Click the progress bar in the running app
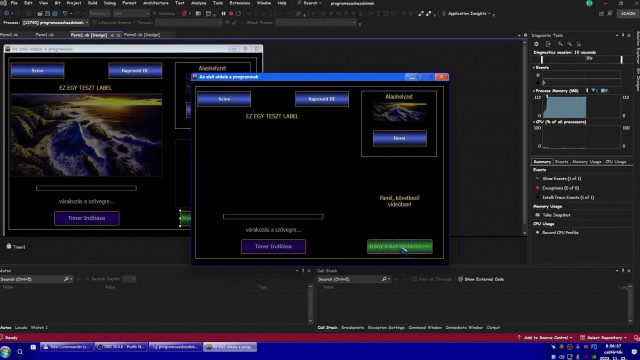 pos(273,217)
